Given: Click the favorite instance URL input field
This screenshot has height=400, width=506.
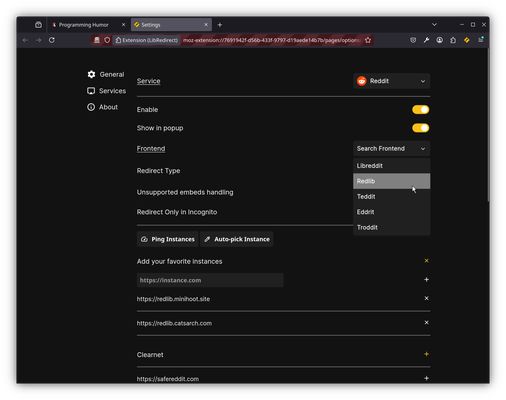Looking at the screenshot, I should tap(210, 280).
